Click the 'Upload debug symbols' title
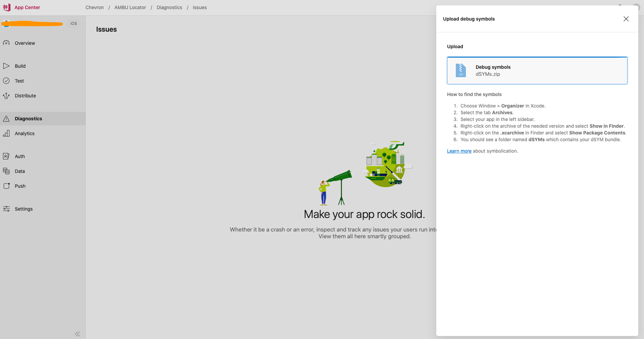Screen dimensions: 644x339 pyautogui.click(x=469, y=19)
